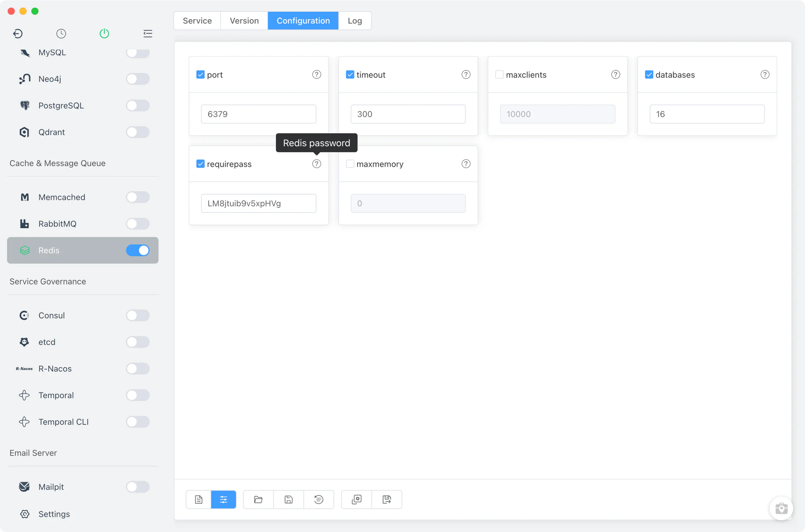805x532 pixels.
Task: Enable the maxclients checkbox
Action: pyautogui.click(x=499, y=75)
